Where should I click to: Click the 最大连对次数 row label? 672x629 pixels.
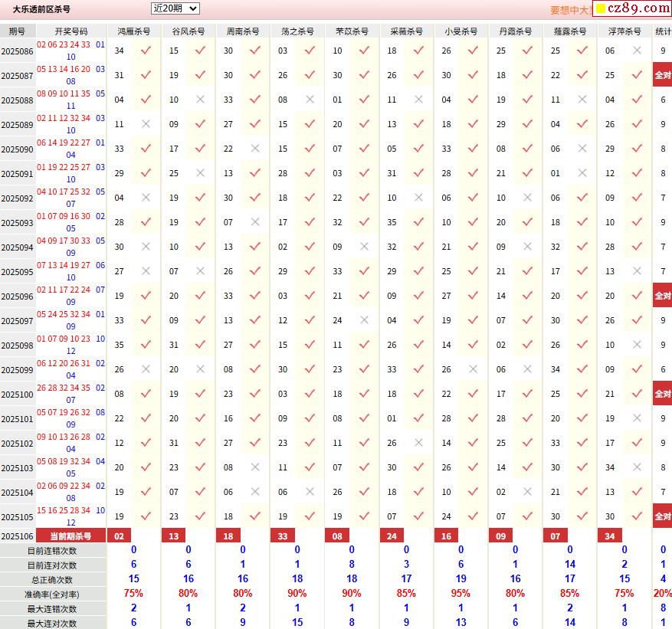(x=52, y=624)
